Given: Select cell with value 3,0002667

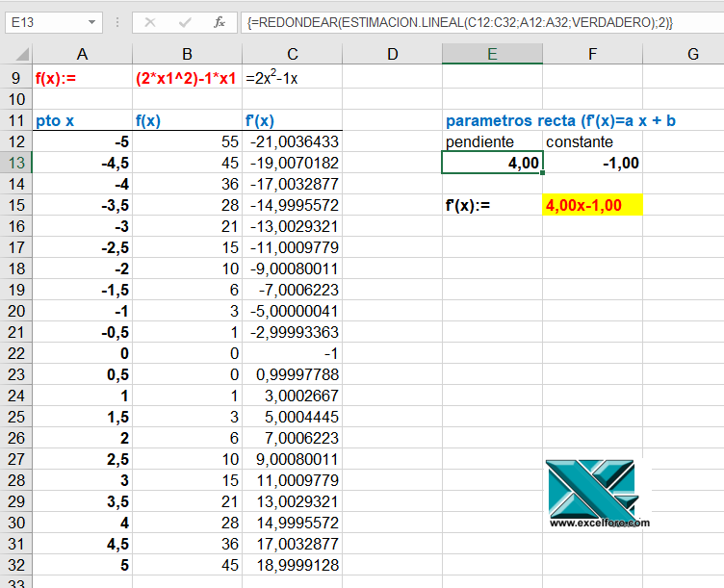Looking at the screenshot, I should pos(293,396).
